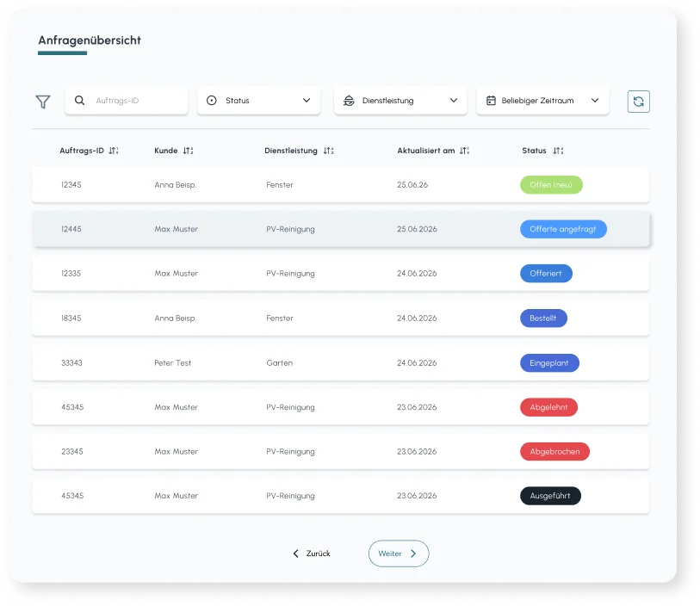The height and width of the screenshot is (606, 700).
Task: Focus the Auftrags-ID search field
Action: click(136, 101)
